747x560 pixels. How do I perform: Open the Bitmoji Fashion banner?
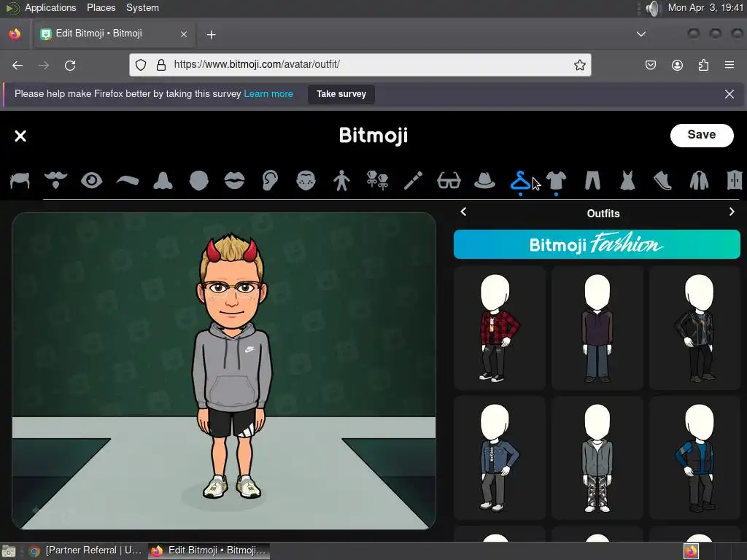click(597, 244)
